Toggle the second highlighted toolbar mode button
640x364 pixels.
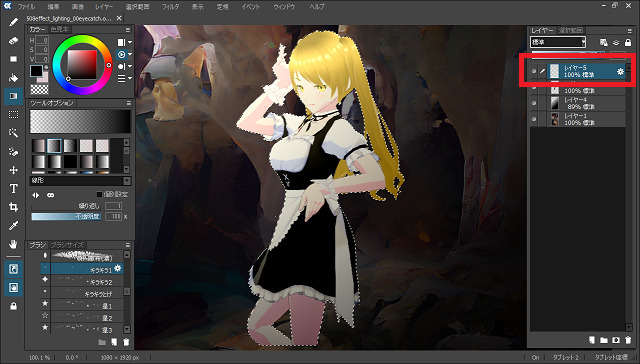click(x=13, y=288)
